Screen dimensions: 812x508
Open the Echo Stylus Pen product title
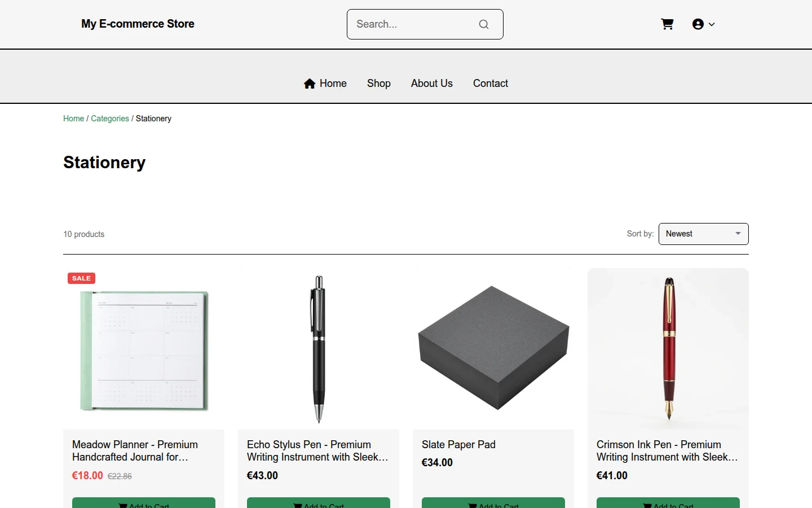317,451
